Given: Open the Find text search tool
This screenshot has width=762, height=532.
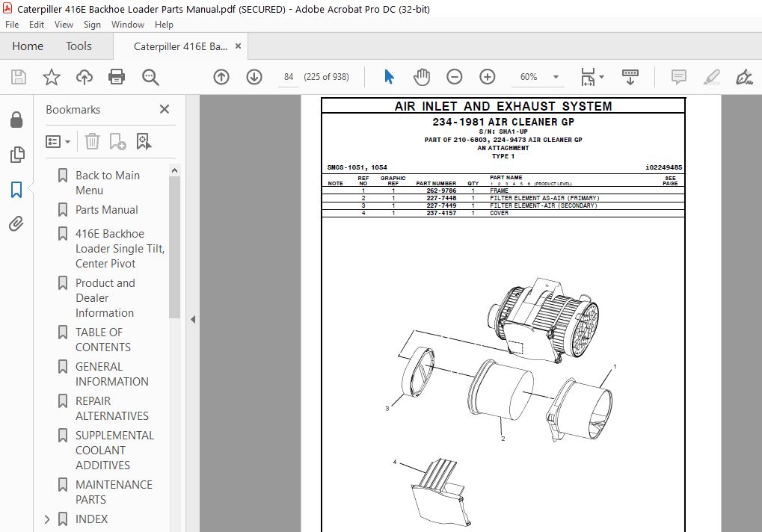Looking at the screenshot, I should (150, 77).
